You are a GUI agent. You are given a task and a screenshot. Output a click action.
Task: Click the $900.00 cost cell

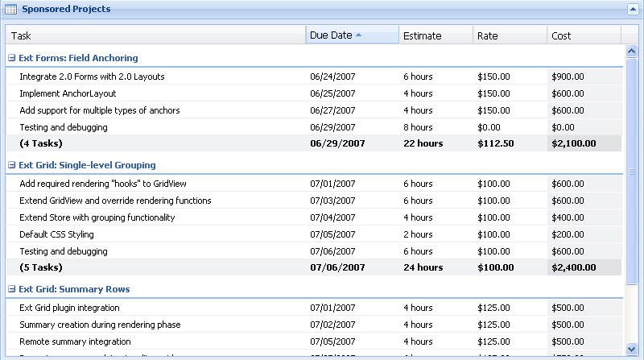pos(568,77)
